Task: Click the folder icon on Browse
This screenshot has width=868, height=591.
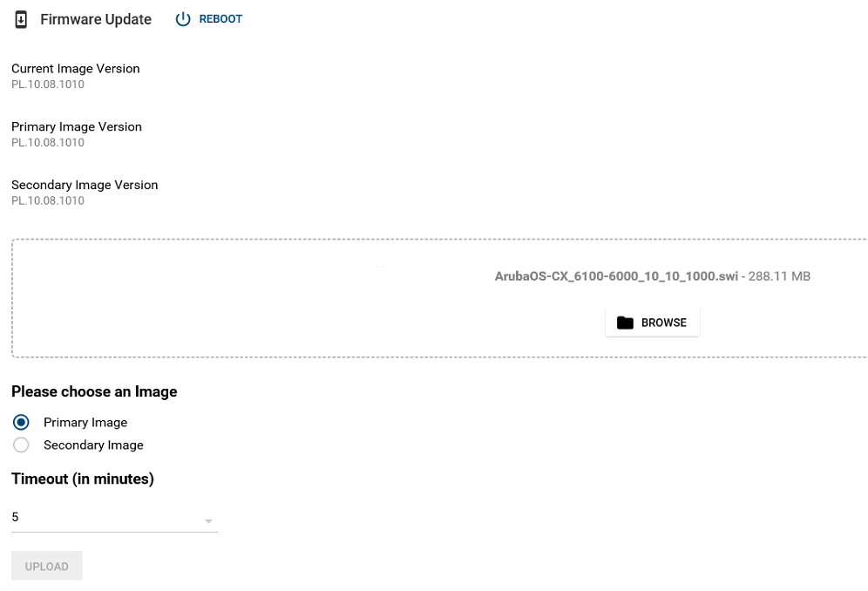Action: pos(625,323)
